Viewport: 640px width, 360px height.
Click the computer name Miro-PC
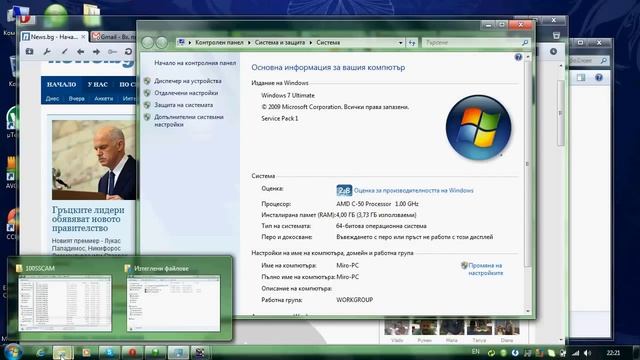(347, 265)
